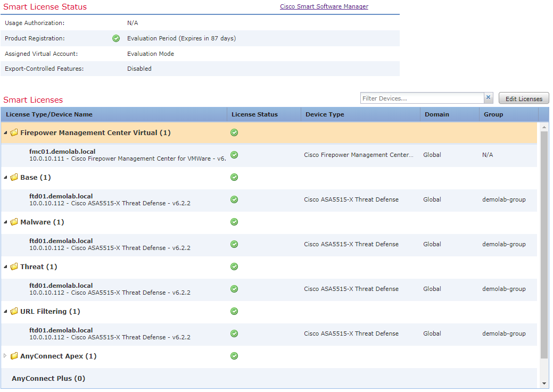Select the Malware (1) license row

click(269, 222)
